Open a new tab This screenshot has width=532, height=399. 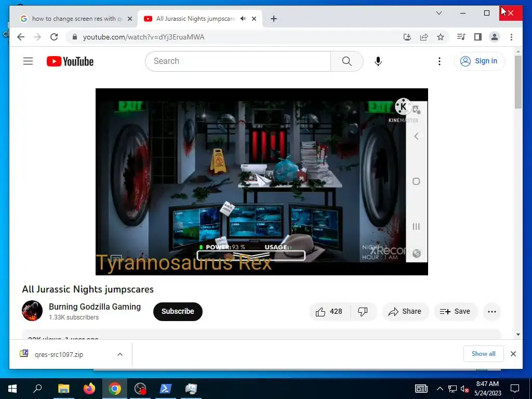pyautogui.click(x=274, y=19)
